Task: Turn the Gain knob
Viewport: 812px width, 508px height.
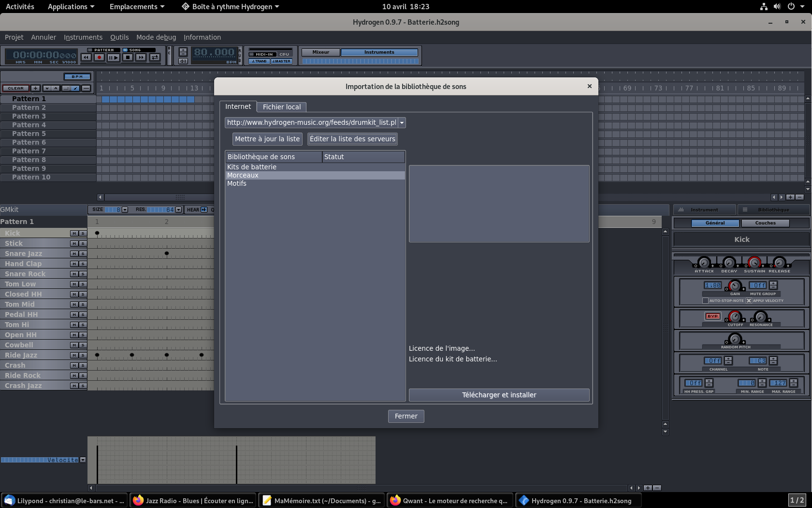Action: 735,286
